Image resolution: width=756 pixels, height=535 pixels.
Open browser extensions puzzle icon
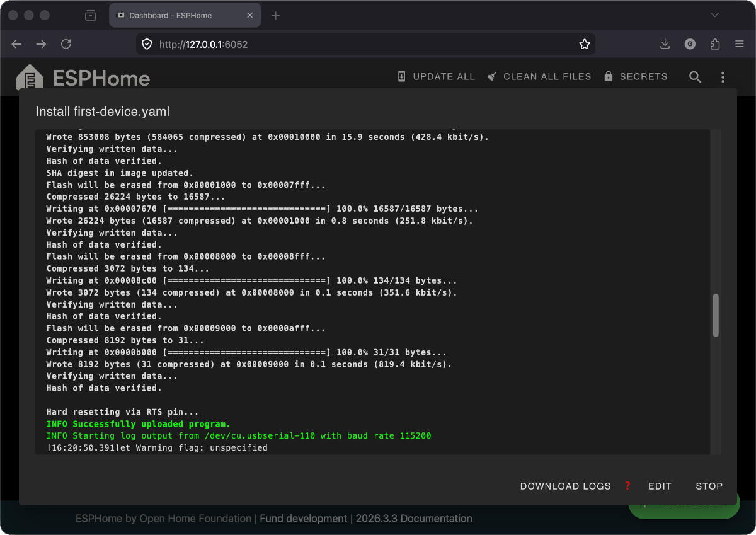click(x=714, y=44)
